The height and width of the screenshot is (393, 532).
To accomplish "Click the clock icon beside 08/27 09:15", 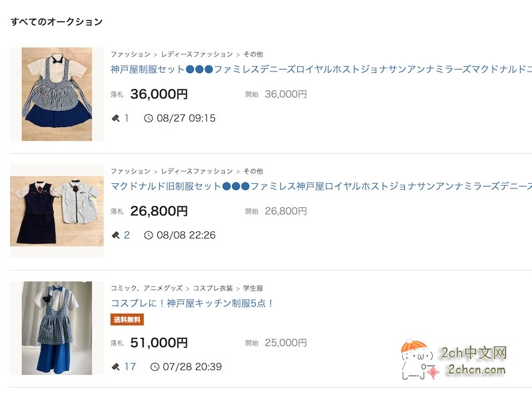I will (149, 118).
